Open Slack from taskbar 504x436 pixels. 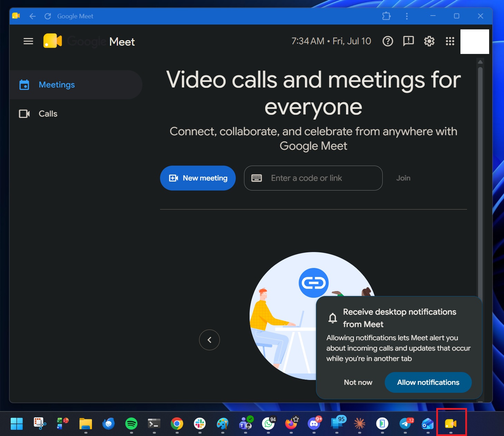(x=200, y=424)
